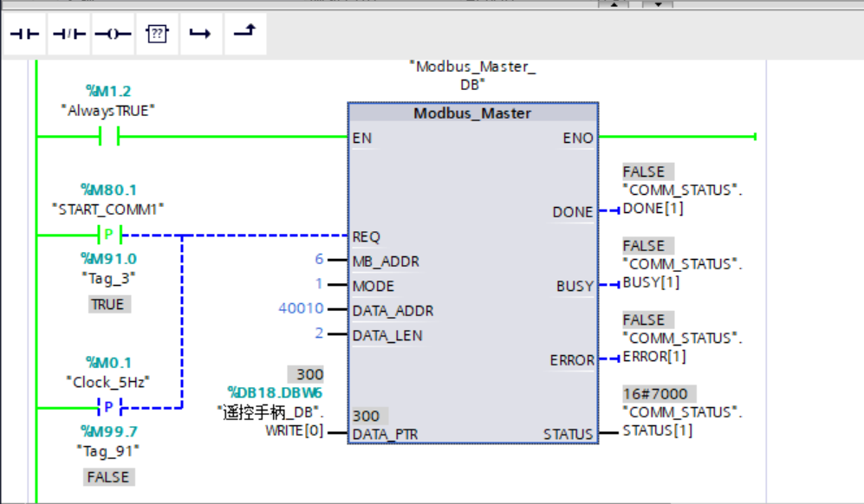Click the FALSE monitor value under Tag_91

click(109, 477)
